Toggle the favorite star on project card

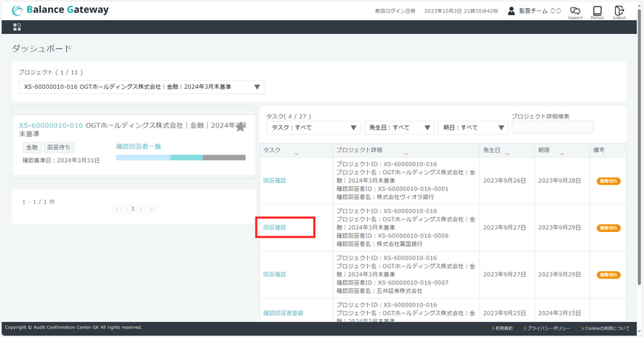241,127
